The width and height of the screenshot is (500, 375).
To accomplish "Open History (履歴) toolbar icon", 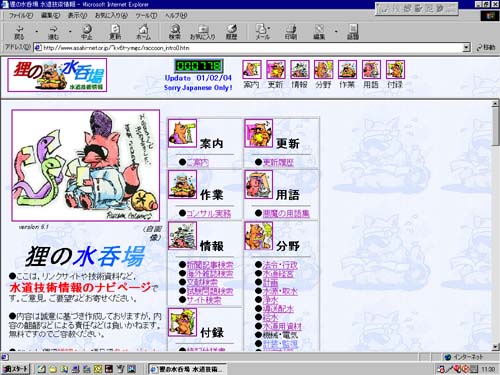I will pos(231,32).
